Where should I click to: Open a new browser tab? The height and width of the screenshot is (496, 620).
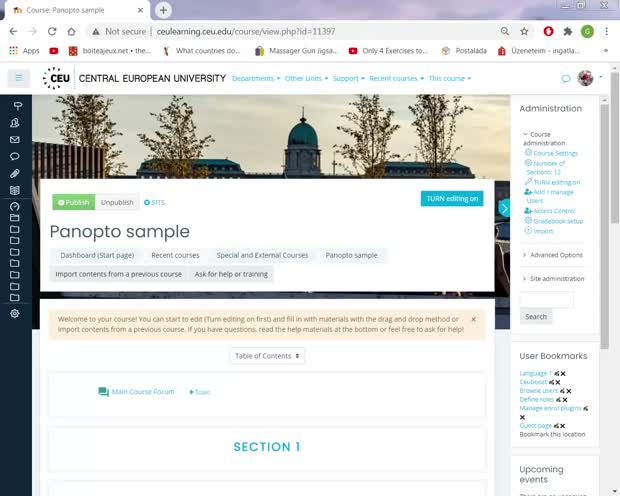coord(163,10)
